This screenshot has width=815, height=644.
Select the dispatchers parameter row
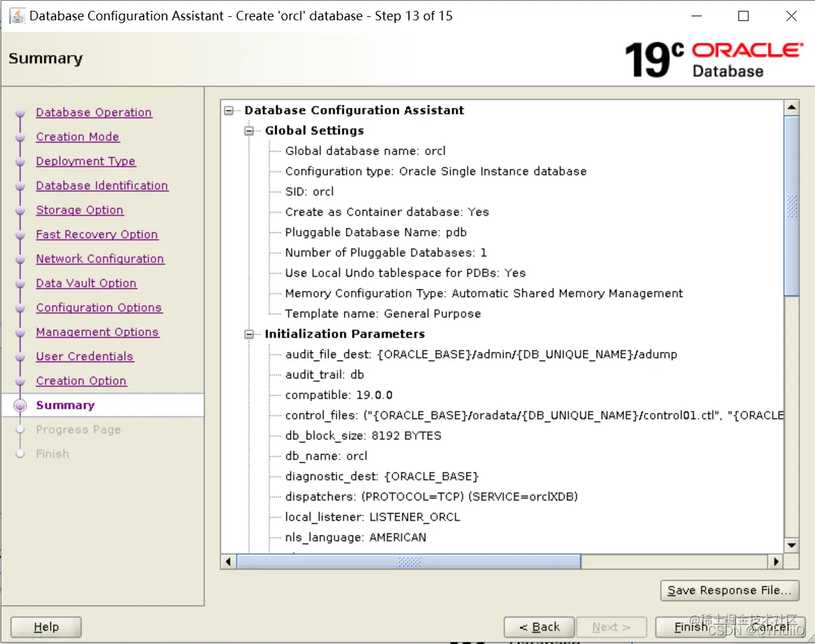[x=432, y=497]
